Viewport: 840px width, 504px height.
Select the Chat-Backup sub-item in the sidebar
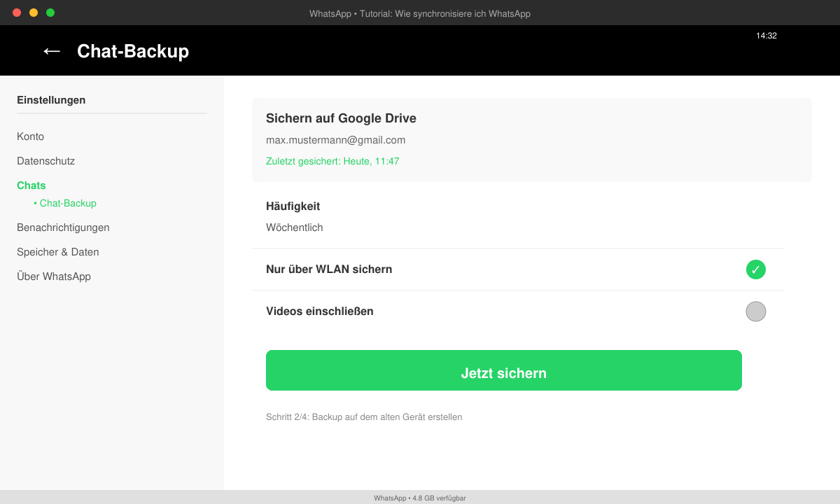65,203
